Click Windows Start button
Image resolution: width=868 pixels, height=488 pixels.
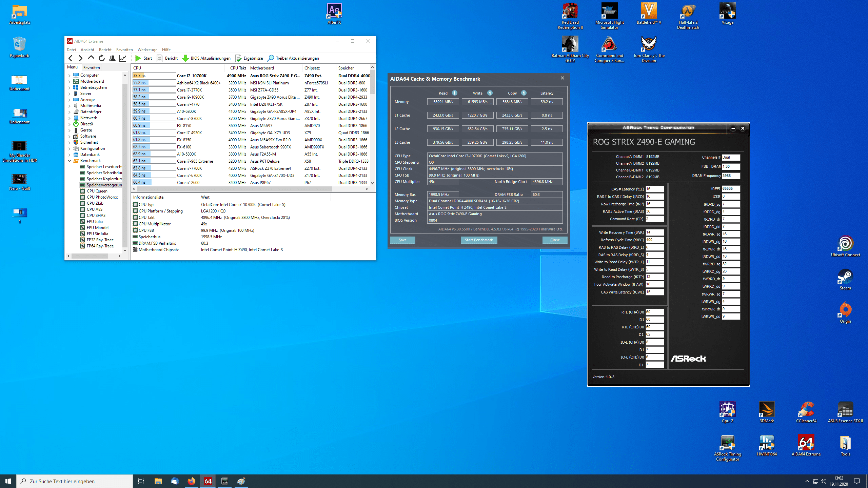[x=8, y=481]
